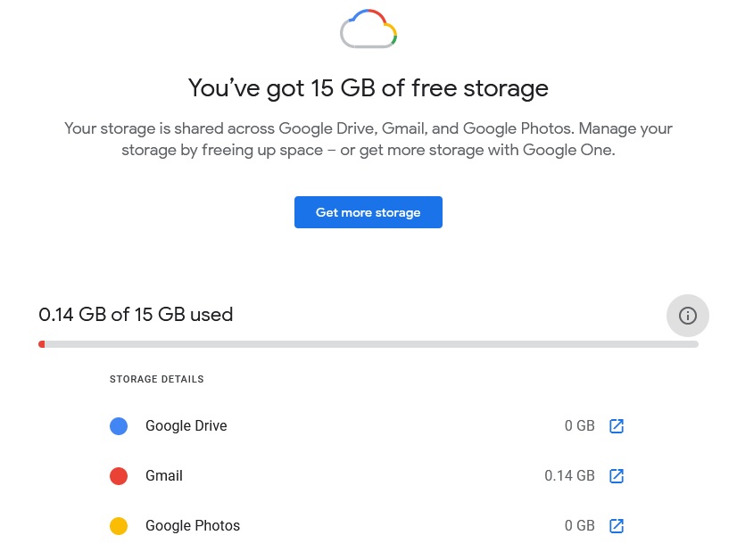Image resolution: width=737 pixels, height=560 pixels.
Task: Open Gmail storage external link icon
Action: coord(617,476)
